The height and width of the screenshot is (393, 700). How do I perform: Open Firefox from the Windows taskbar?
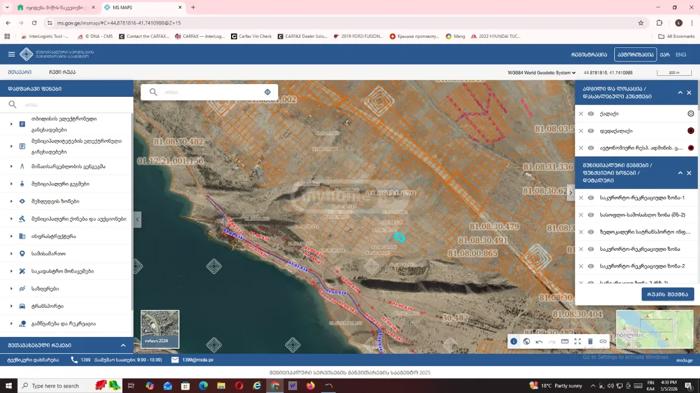click(310, 385)
